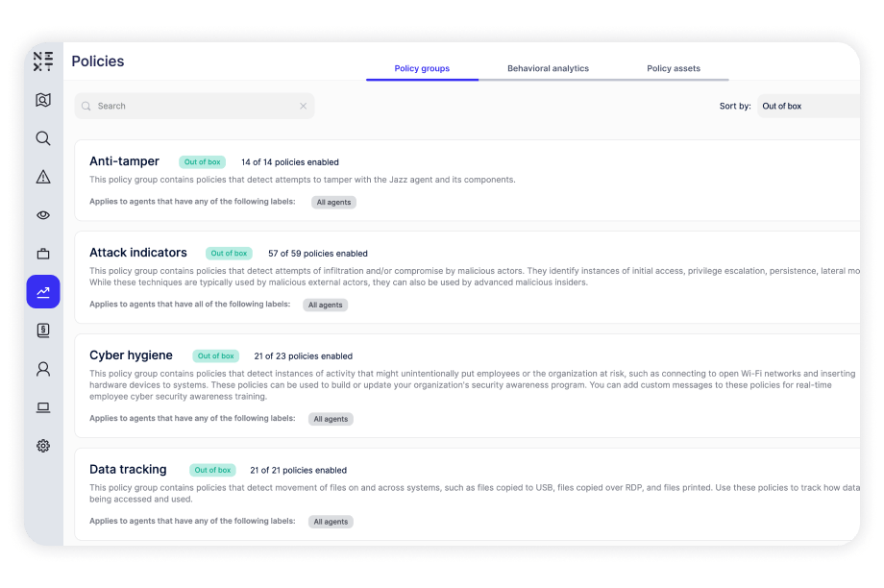Open the eye visibility icon in sidebar
The image size is (884, 588).
43,215
